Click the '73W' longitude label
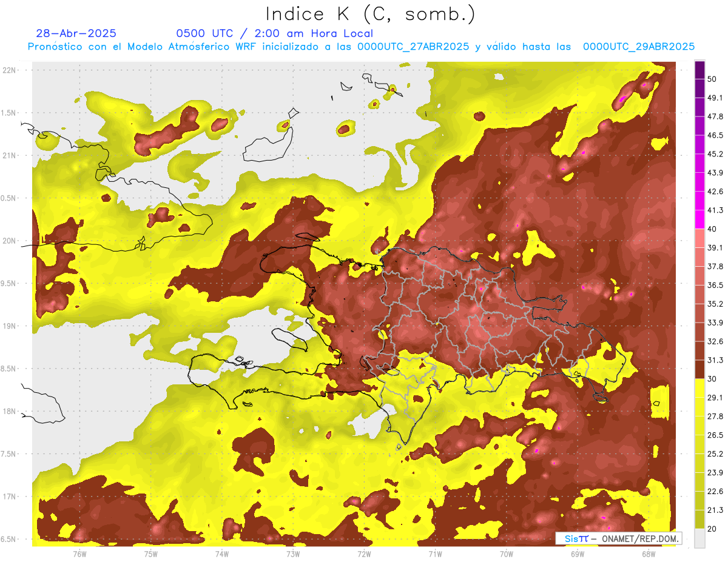This screenshot has width=728, height=562. pyautogui.click(x=293, y=554)
